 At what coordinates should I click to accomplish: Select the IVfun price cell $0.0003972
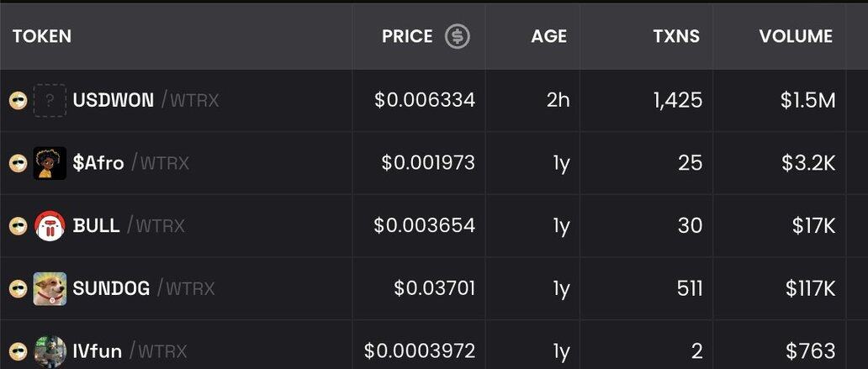point(420,351)
